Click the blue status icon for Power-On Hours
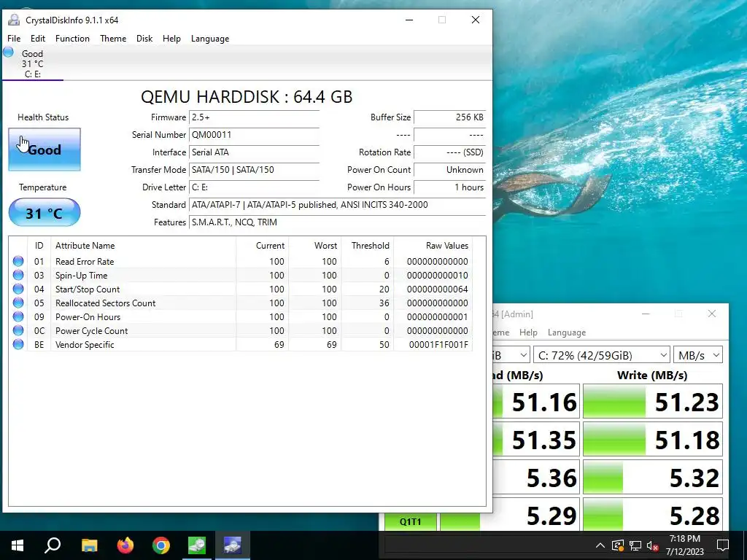747x560 pixels. [18, 316]
